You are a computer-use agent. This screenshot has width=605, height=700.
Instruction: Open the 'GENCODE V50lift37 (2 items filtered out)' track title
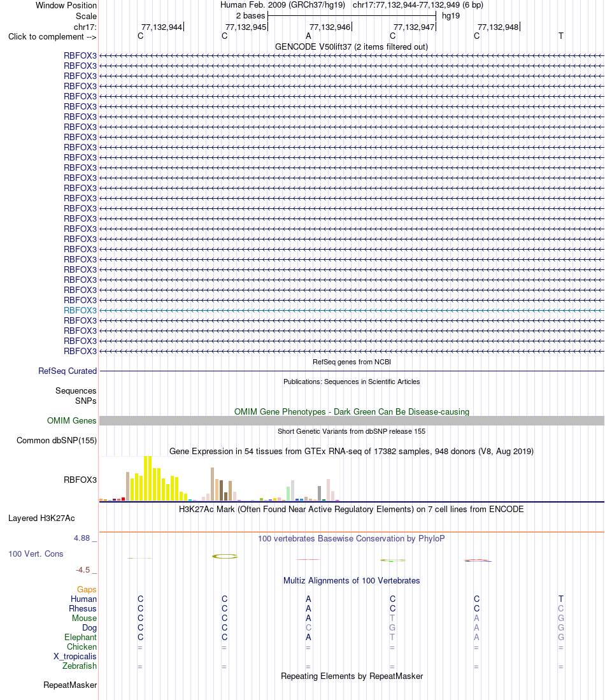352,47
